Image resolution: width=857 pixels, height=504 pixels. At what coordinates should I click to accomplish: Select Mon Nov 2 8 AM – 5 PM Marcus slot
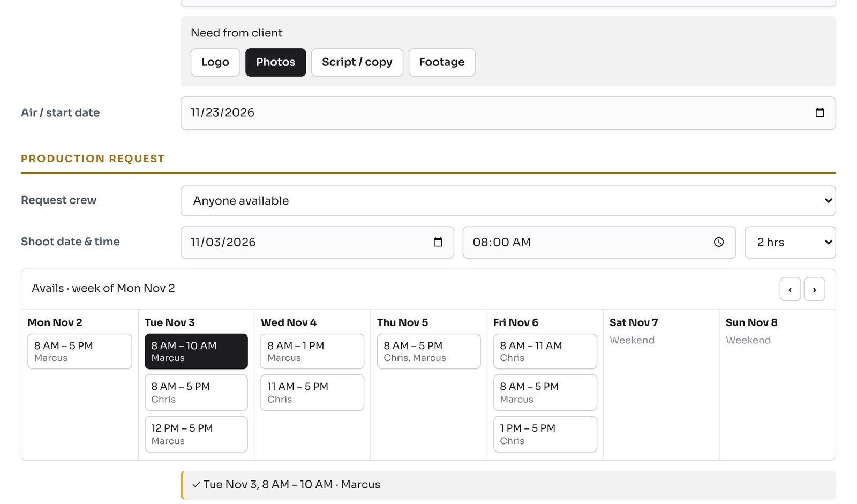click(x=80, y=351)
